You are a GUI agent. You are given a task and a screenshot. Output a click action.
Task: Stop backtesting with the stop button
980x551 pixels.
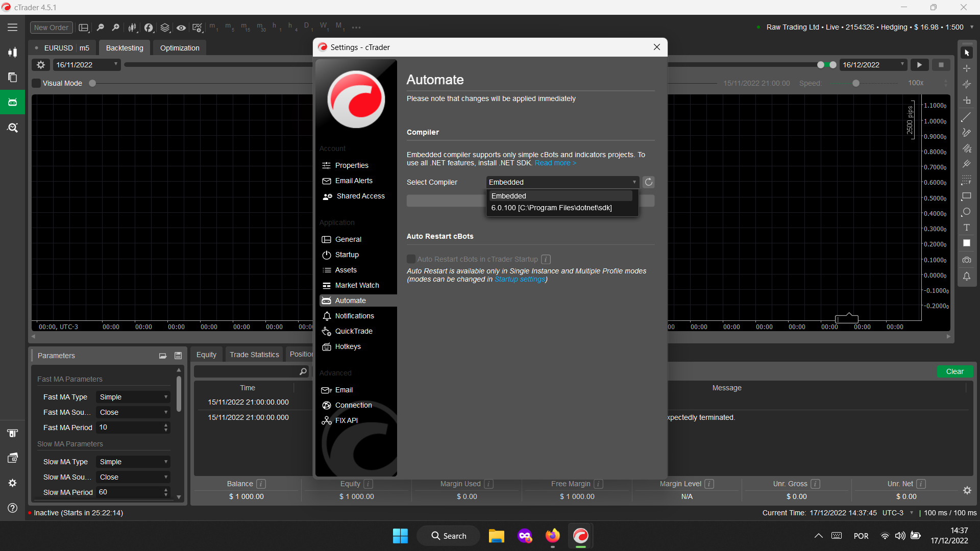click(x=941, y=65)
